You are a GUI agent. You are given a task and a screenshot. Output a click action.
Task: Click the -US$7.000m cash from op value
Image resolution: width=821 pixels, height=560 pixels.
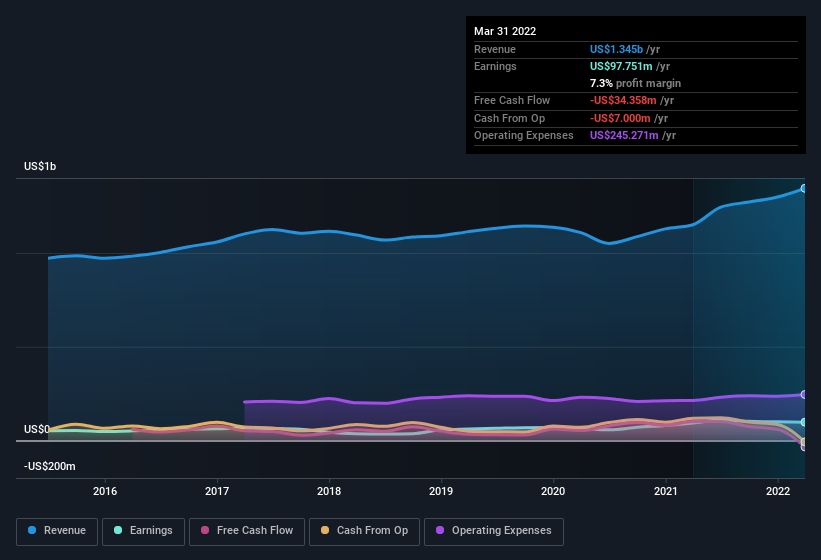620,118
